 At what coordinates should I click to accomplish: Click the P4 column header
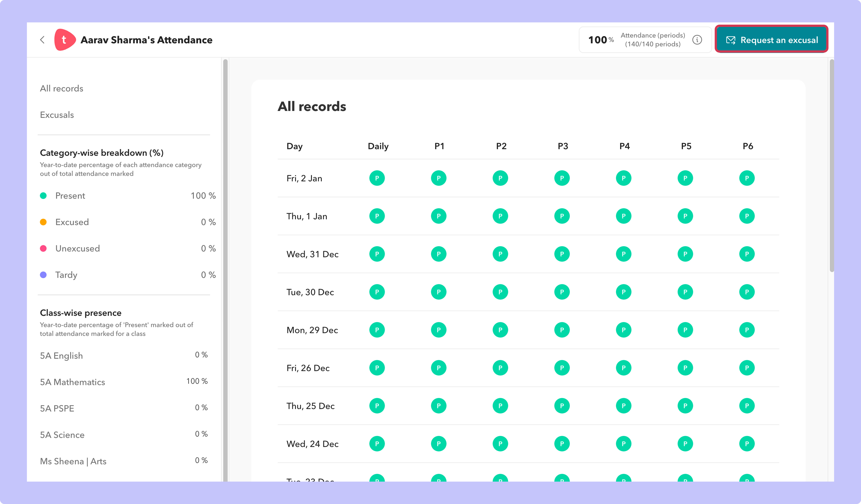click(625, 146)
